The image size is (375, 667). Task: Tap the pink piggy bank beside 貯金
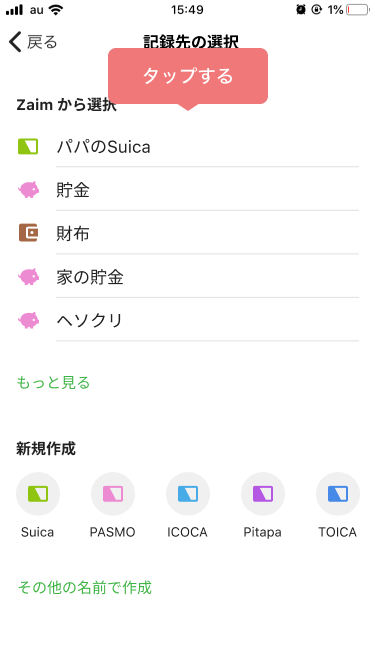click(x=28, y=190)
